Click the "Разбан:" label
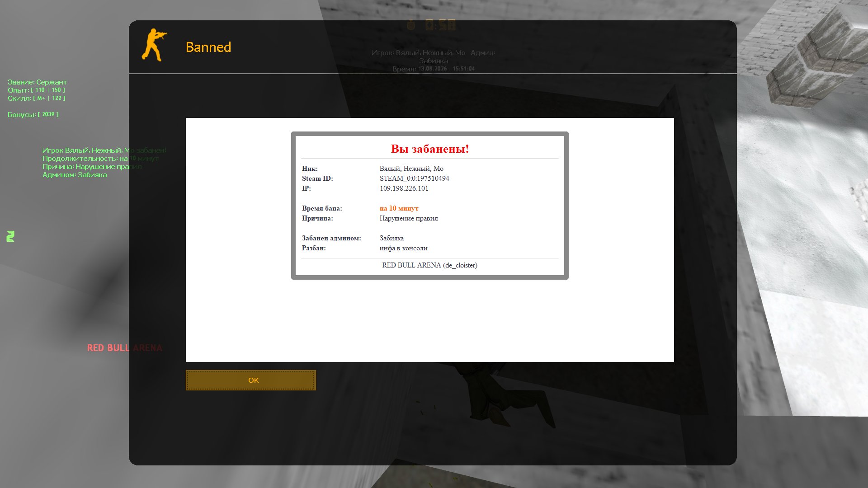Viewport: 868px width, 488px height. click(x=314, y=248)
